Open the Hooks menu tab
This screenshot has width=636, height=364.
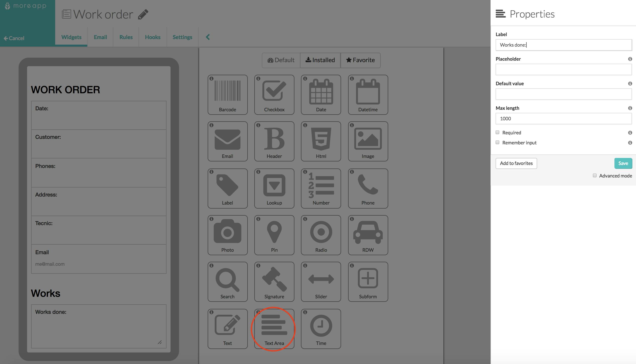click(x=152, y=37)
